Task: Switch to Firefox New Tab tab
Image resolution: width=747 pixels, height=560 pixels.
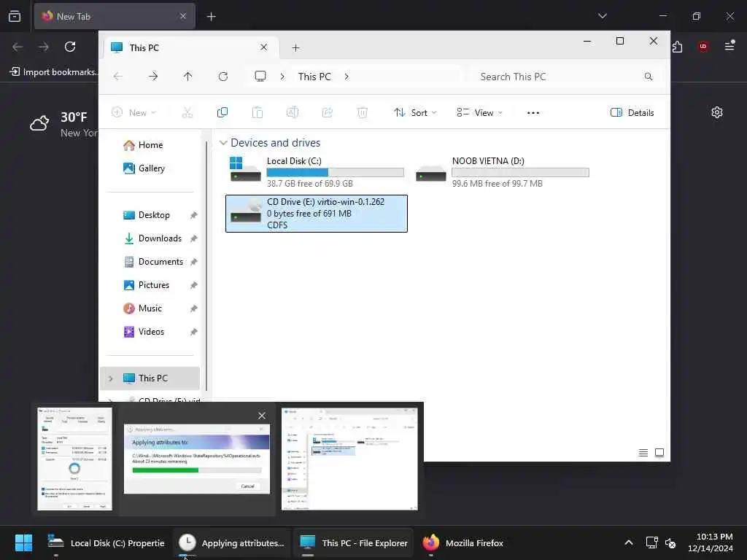Action: click(115, 16)
